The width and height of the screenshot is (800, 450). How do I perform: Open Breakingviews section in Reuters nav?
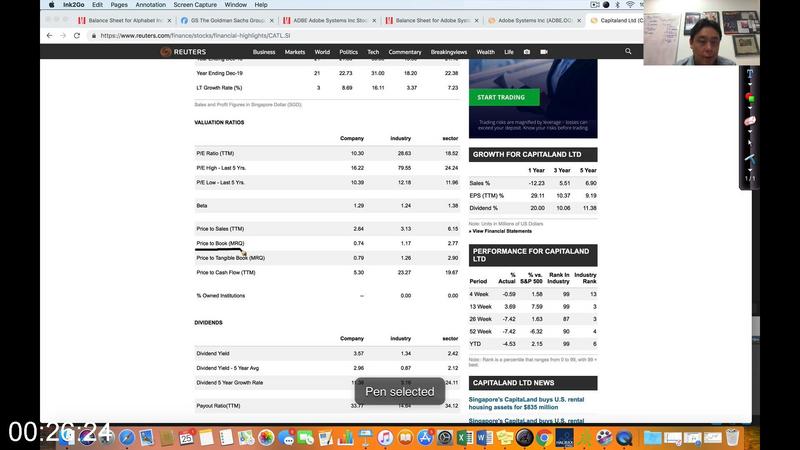pos(448,52)
